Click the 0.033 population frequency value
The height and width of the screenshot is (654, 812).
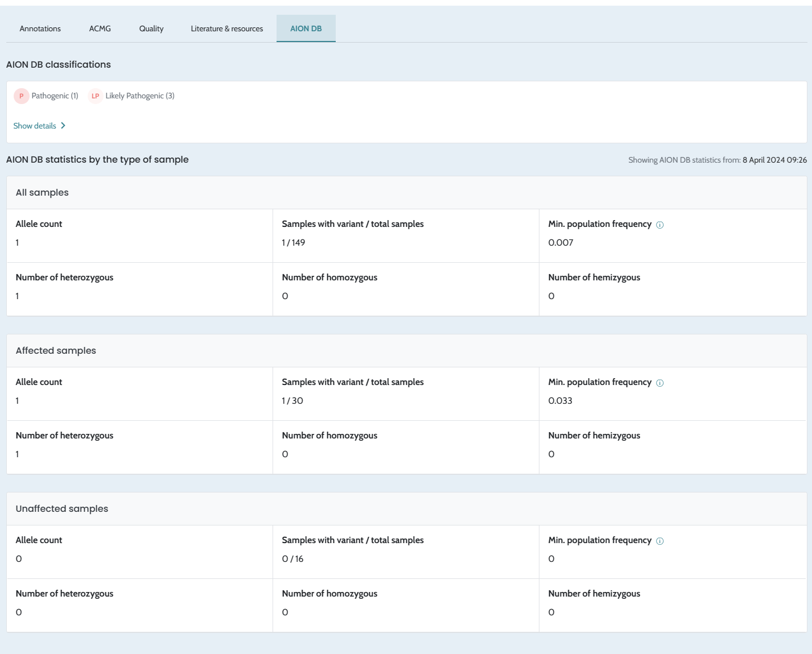tap(560, 401)
